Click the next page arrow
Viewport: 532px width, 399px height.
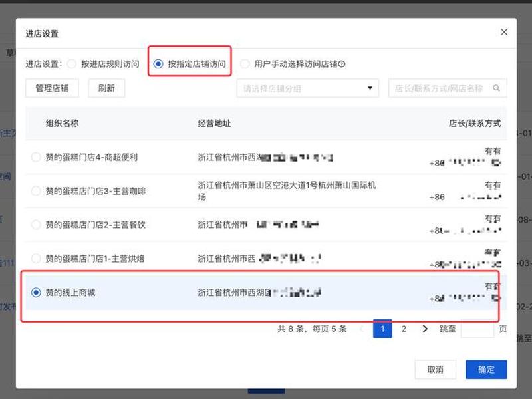coord(425,329)
